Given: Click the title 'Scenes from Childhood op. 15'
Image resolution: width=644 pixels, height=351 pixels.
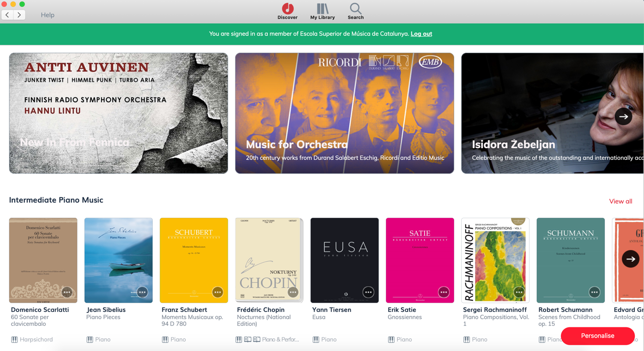Looking at the screenshot, I should [569, 321].
